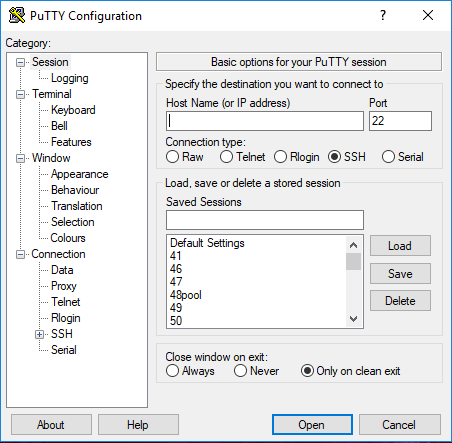Choose the Serial connection type
Screen dimensions: 452x443
(388, 157)
